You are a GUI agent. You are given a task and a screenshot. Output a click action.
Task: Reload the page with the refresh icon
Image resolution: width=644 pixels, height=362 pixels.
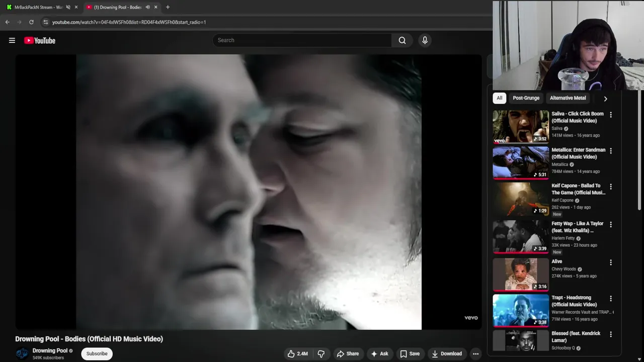point(31,22)
